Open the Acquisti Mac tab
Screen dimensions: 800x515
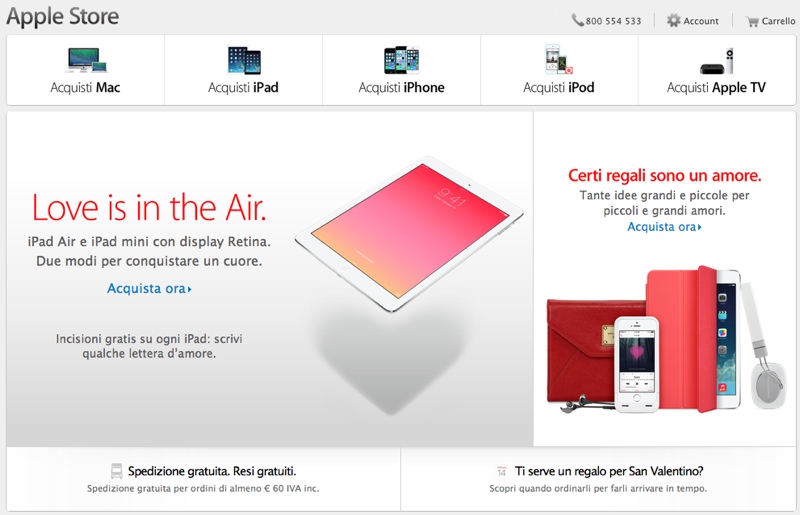click(x=85, y=70)
